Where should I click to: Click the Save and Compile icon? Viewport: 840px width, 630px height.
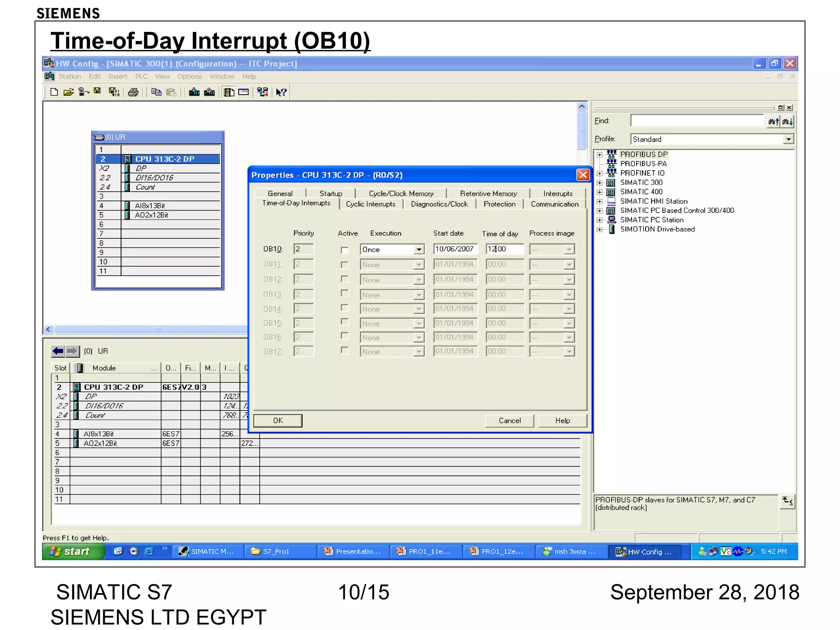pos(114,92)
